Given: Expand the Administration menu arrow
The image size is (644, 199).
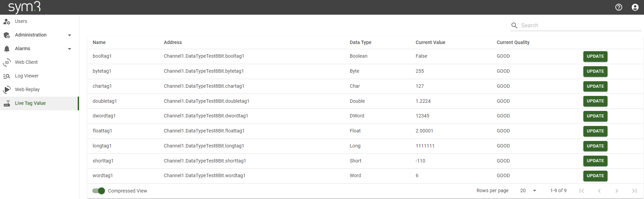Looking at the screenshot, I should pyautogui.click(x=70, y=35).
